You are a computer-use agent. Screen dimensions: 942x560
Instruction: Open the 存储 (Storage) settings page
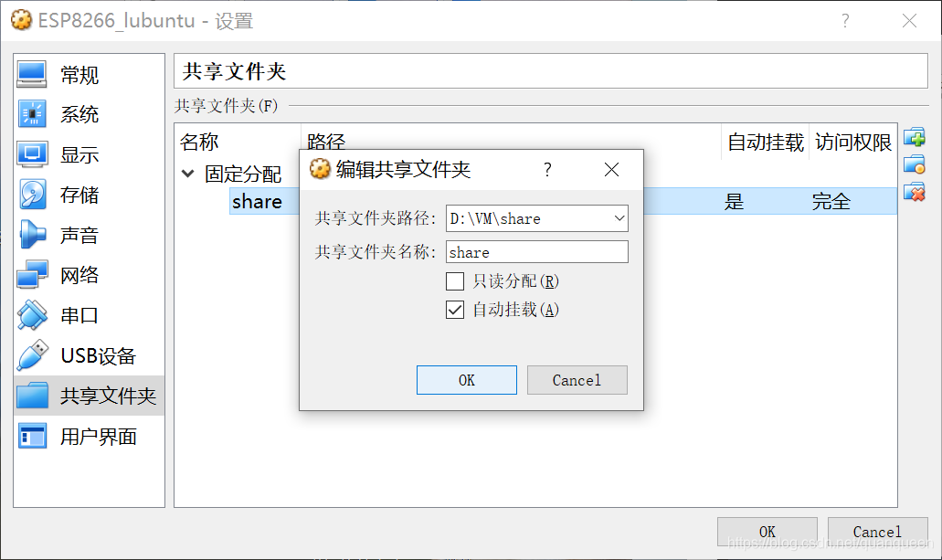coord(89,195)
